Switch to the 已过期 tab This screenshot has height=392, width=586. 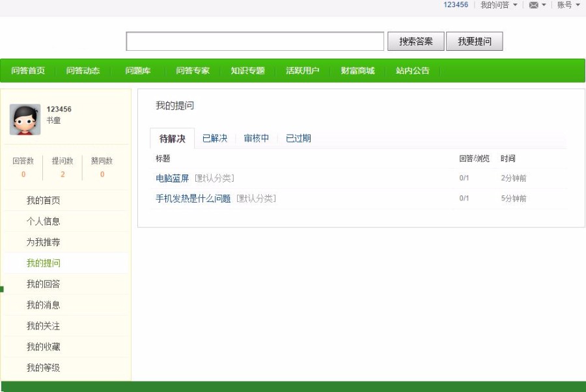[x=300, y=139]
